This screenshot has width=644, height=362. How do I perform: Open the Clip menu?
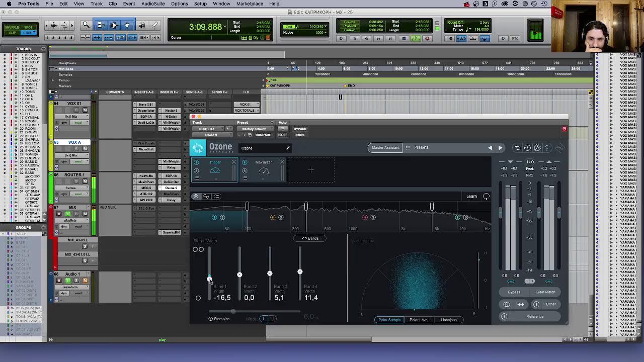pyautogui.click(x=113, y=4)
